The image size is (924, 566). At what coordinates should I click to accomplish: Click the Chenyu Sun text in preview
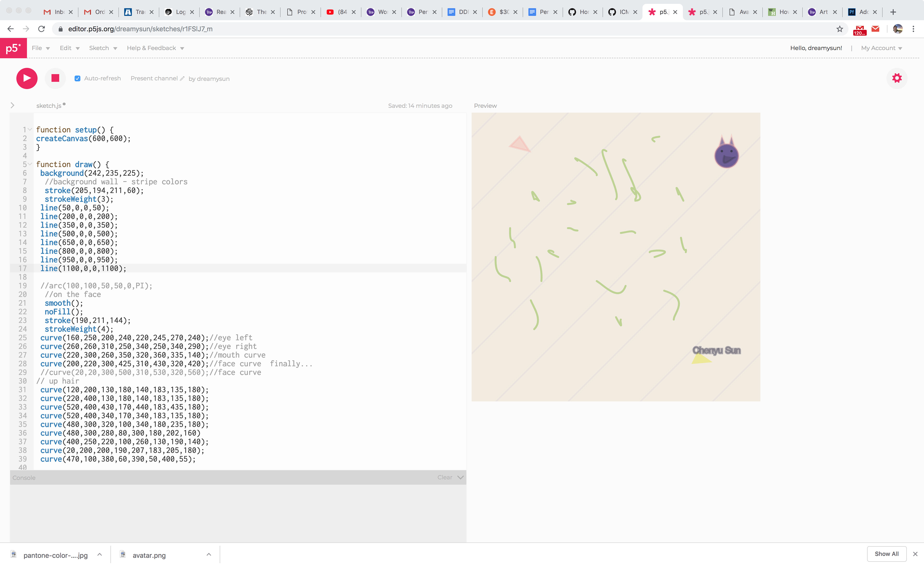point(716,350)
